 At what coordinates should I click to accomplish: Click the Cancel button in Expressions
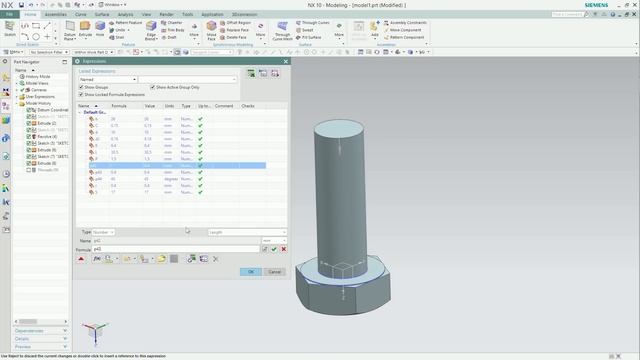click(x=274, y=272)
